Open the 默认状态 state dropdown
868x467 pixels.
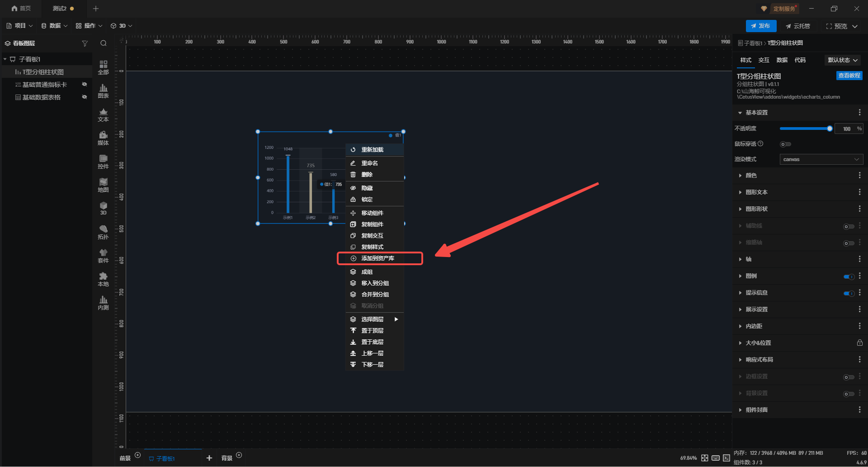point(842,60)
